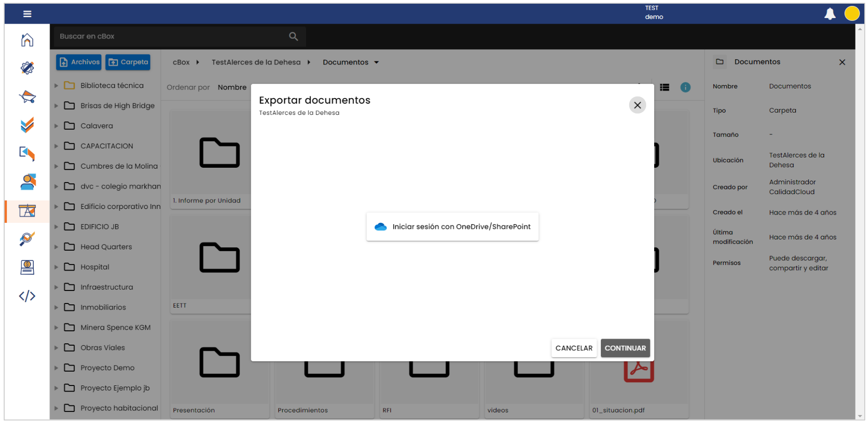Open the EETT folder thumbnail
868x423 pixels.
tap(211, 264)
